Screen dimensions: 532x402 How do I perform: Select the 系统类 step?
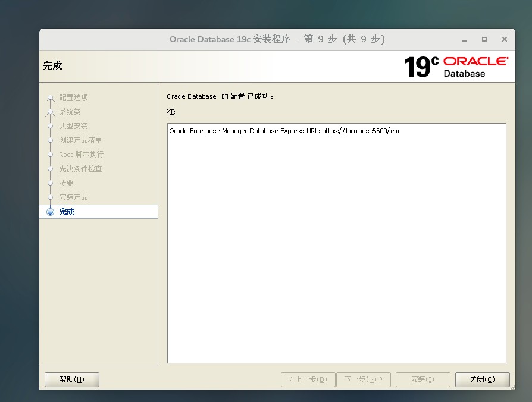[70, 112]
